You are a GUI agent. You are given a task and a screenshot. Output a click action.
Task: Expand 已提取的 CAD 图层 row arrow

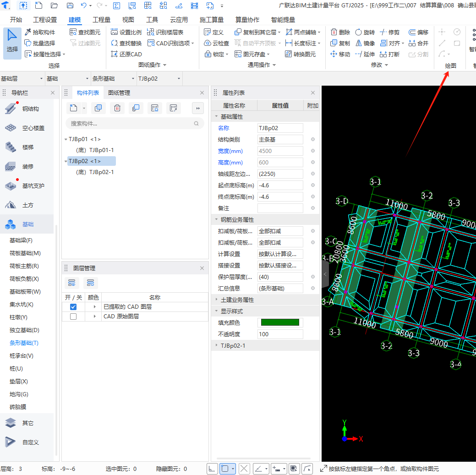click(95, 307)
